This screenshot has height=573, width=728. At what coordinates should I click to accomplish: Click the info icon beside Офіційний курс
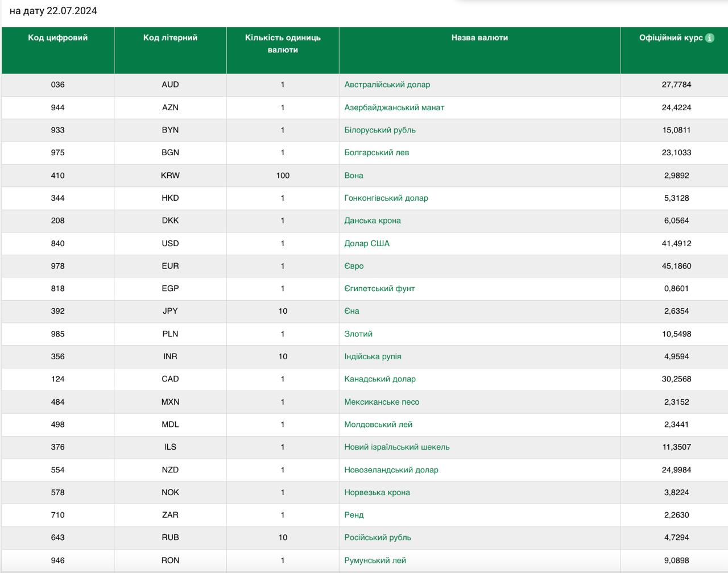[x=709, y=38]
